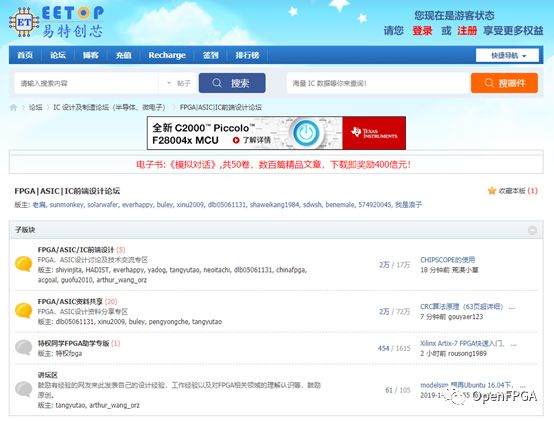Screen dimensions: 554x421
Task: Open the Recharge nav tab
Action: click(167, 55)
